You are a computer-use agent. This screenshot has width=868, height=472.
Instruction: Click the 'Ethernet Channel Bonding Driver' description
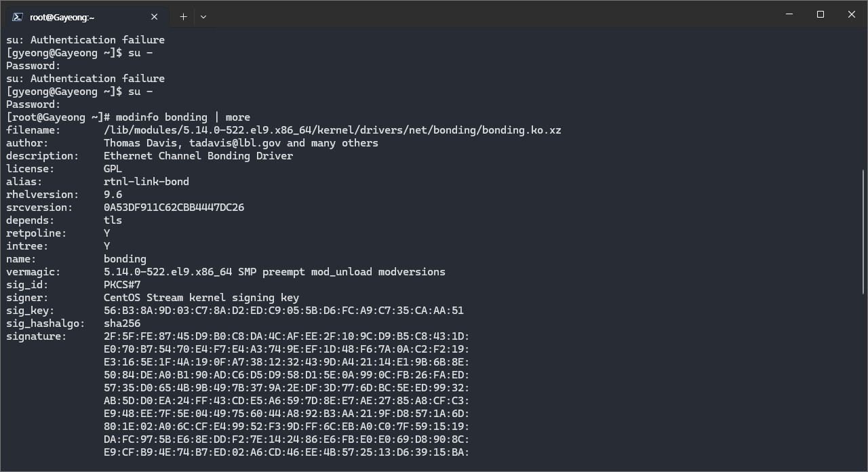click(x=198, y=156)
